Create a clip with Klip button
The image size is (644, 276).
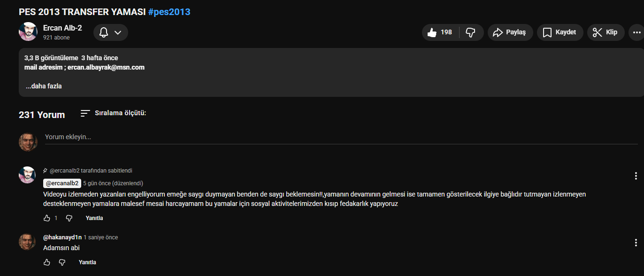coord(606,32)
